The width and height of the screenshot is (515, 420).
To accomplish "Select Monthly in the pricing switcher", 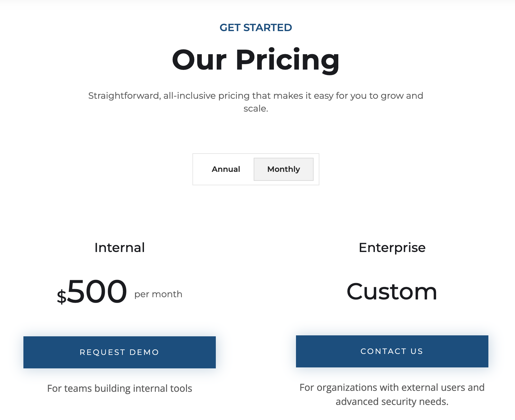I will tap(283, 169).
